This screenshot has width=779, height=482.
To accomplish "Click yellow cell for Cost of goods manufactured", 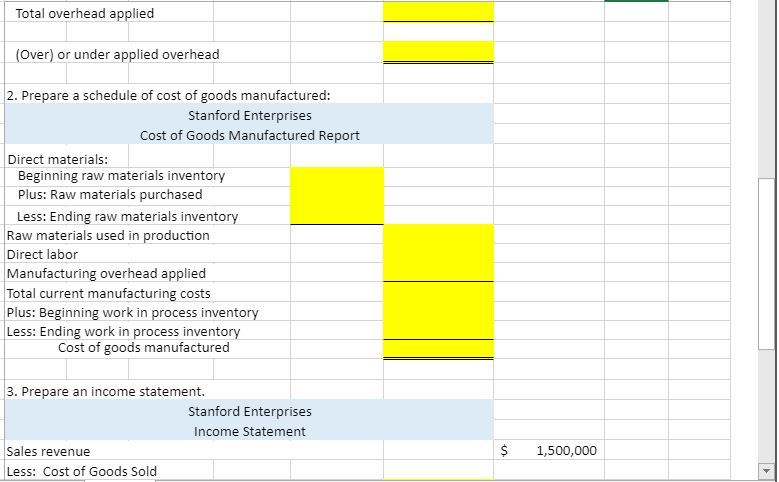I will [x=438, y=349].
